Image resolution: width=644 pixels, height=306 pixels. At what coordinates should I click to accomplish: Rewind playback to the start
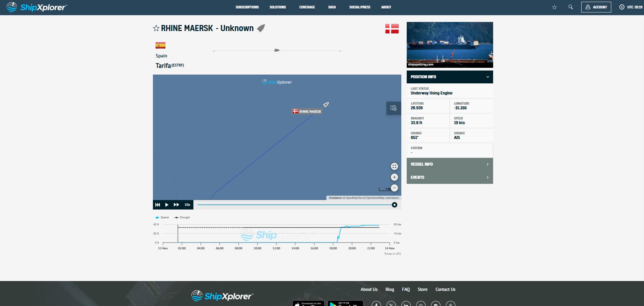tap(158, 205)
